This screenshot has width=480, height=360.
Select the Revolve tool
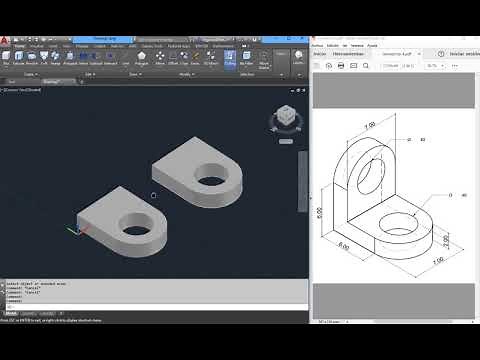(32, 57)
